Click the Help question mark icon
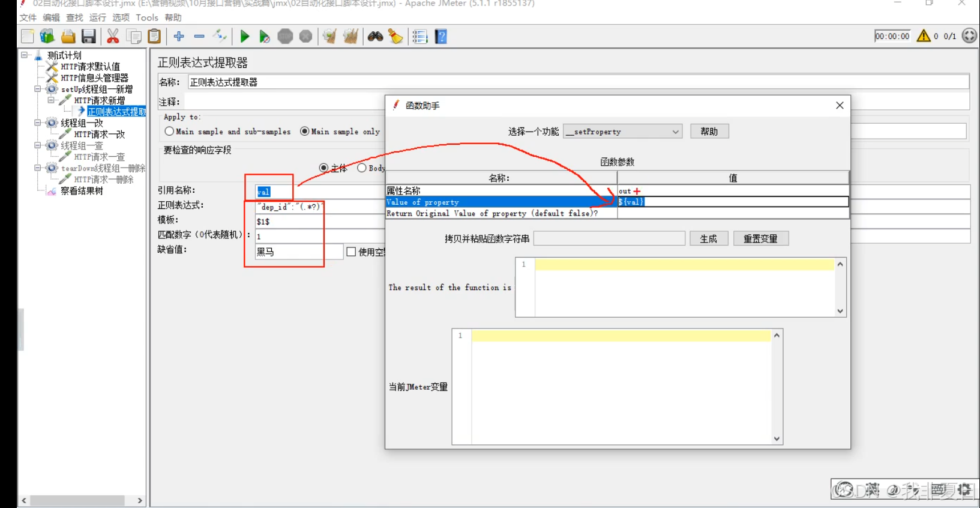This screenshot has width=980, height=508. point(441,36)
